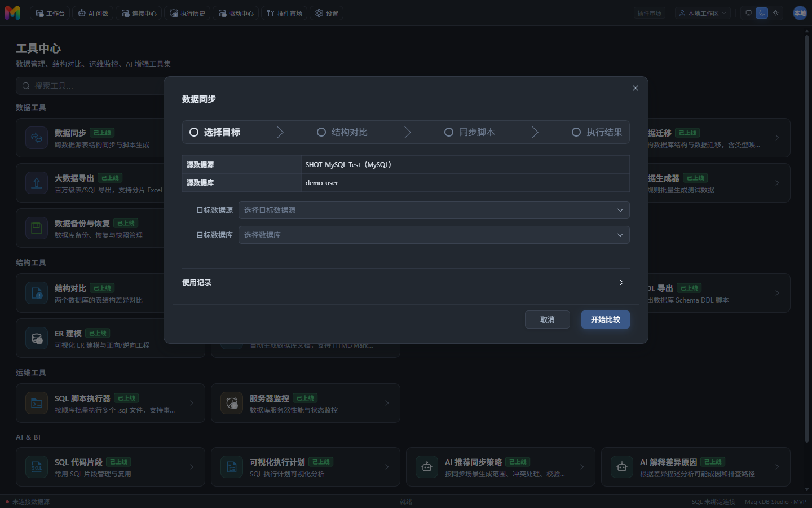Open the 工作台 tab
812x508 pixels.
coord(50,13)
